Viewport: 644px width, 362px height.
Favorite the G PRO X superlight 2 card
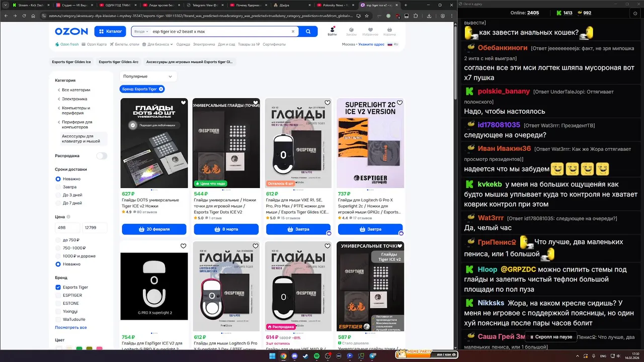click(183, 246)
